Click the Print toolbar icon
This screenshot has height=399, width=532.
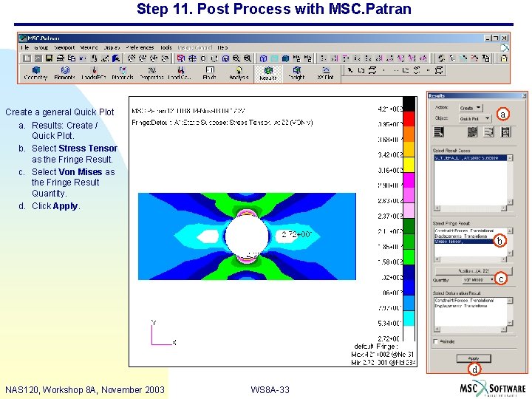point(60,58)
